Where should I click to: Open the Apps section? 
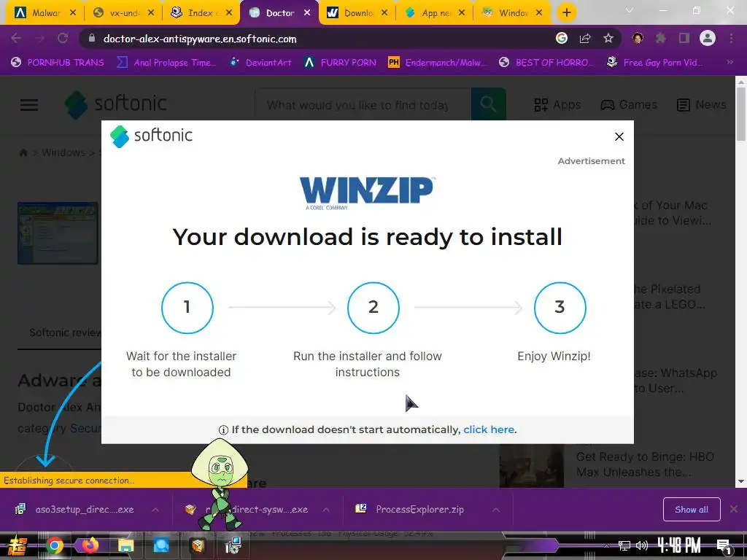(557, 105)
